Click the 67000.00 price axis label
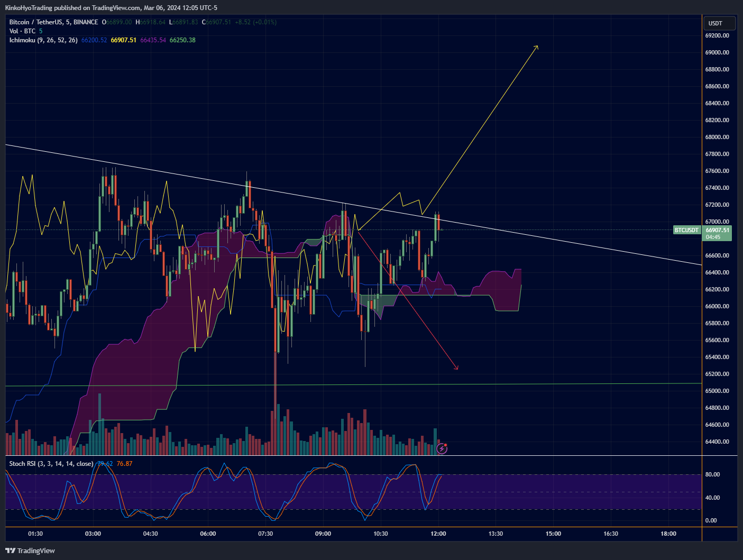743x560 pixels. [x=717, y=222]
